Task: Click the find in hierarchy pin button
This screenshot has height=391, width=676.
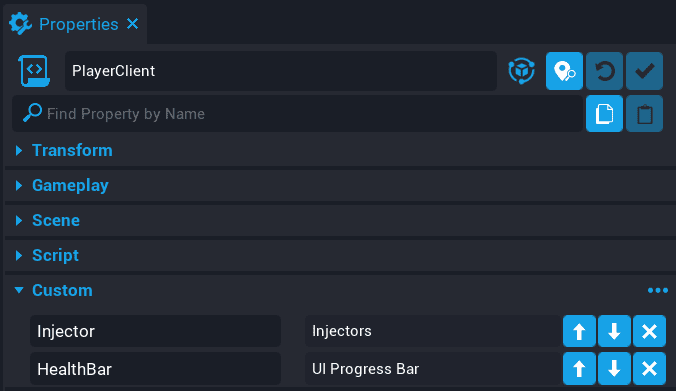Action: (x=564, y=71)
